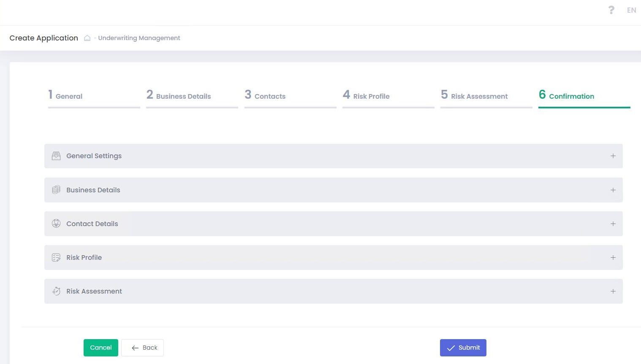This screenshot has height=364, width=641.
Task: Expand Risk Profile with plus icon
Action: (613, 257)
